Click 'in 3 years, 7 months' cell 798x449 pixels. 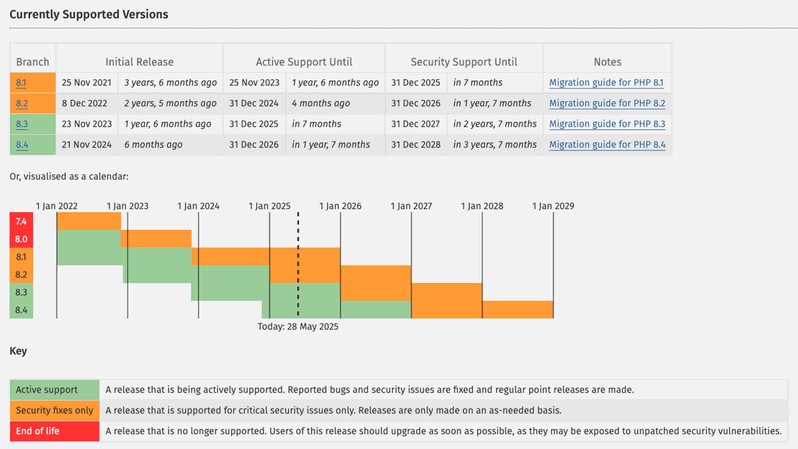coord(495,145)
